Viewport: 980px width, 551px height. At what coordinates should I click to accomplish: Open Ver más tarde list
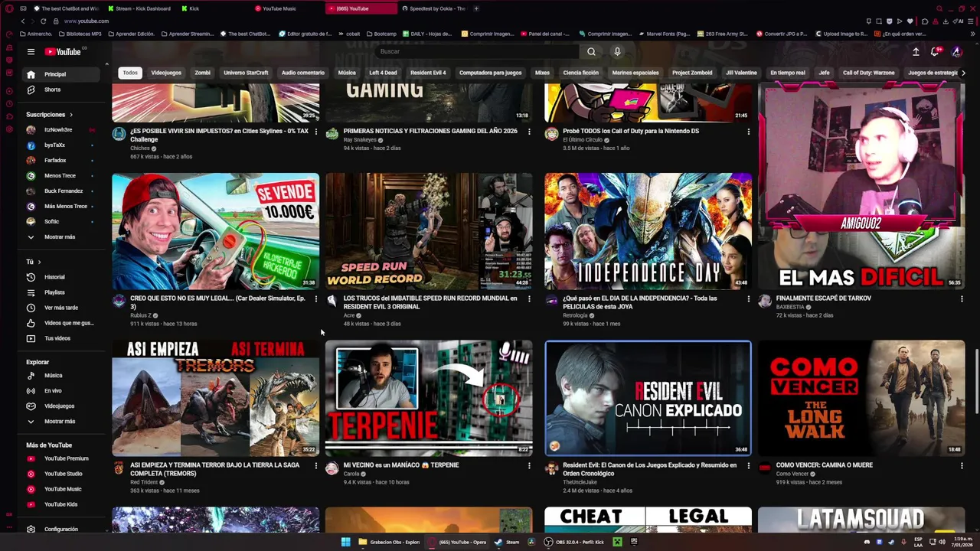click(x=61, y=308)
